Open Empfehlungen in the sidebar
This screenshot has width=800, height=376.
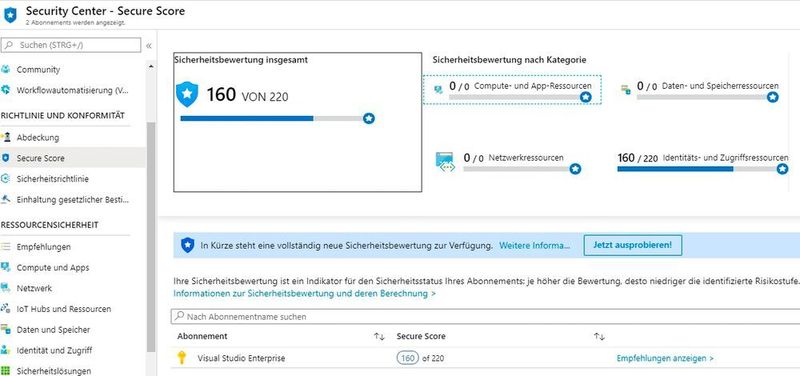pyautogui.click(x=44, y=247)
